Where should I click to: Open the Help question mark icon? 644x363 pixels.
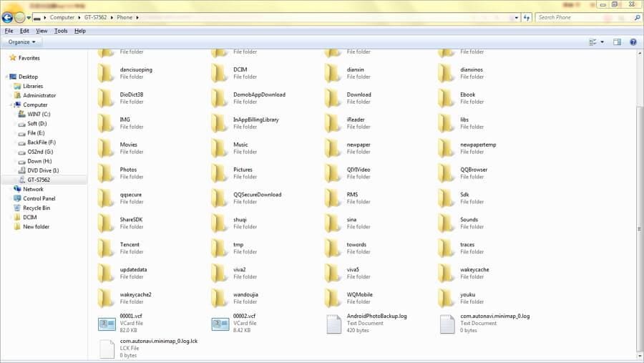click(x=633, y=42)
